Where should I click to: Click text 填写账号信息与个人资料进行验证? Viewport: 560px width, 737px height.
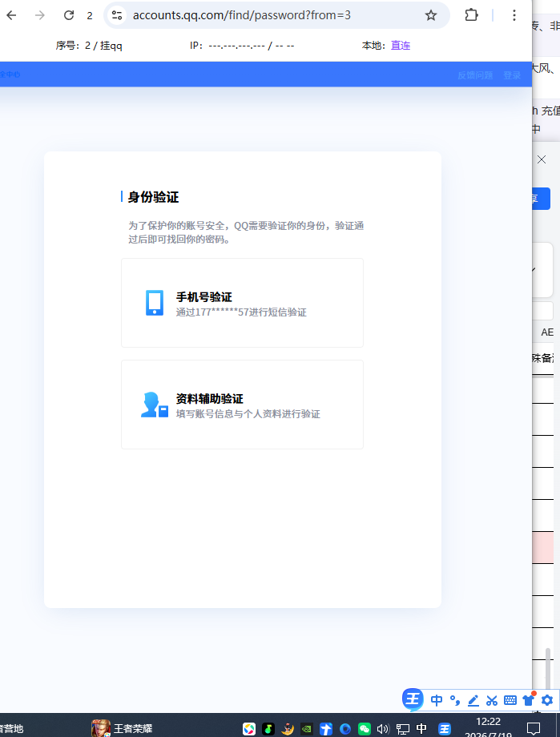(248, 413)
